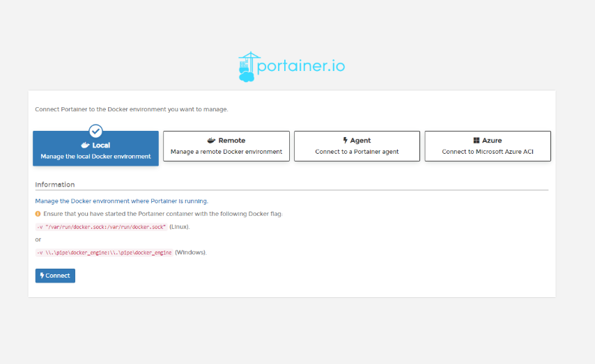Click the Connect button
Image resolution: width=595 pixels, height=364 pixels.
click(55, 276)
